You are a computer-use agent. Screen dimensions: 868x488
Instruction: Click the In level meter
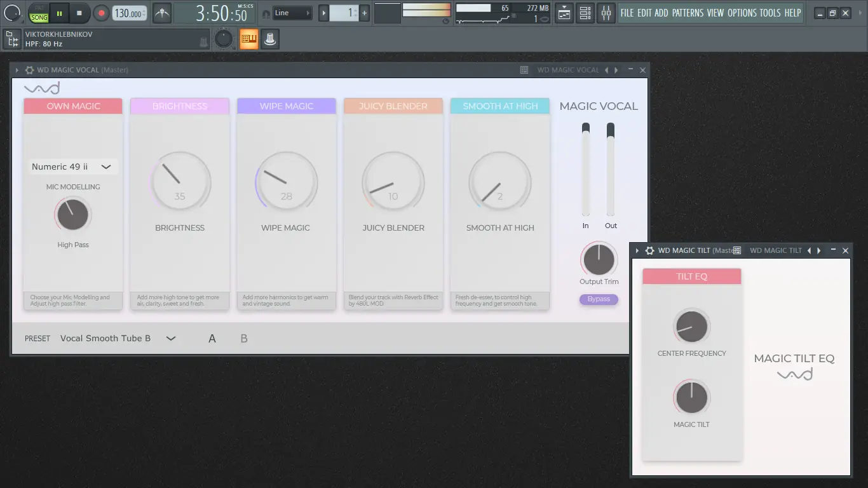point(586,170)
